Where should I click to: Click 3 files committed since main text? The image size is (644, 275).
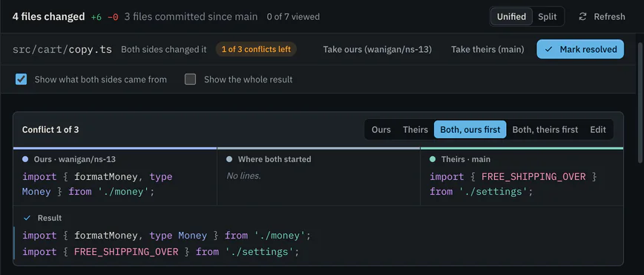191,17
